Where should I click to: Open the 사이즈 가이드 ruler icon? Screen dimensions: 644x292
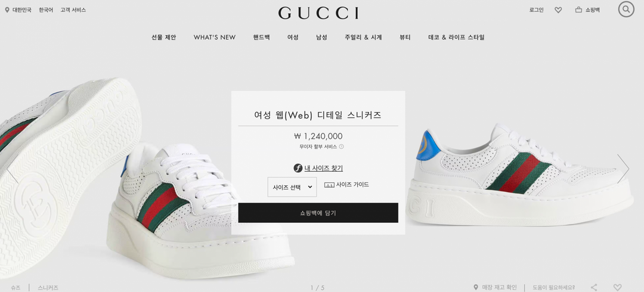(329, 185)
